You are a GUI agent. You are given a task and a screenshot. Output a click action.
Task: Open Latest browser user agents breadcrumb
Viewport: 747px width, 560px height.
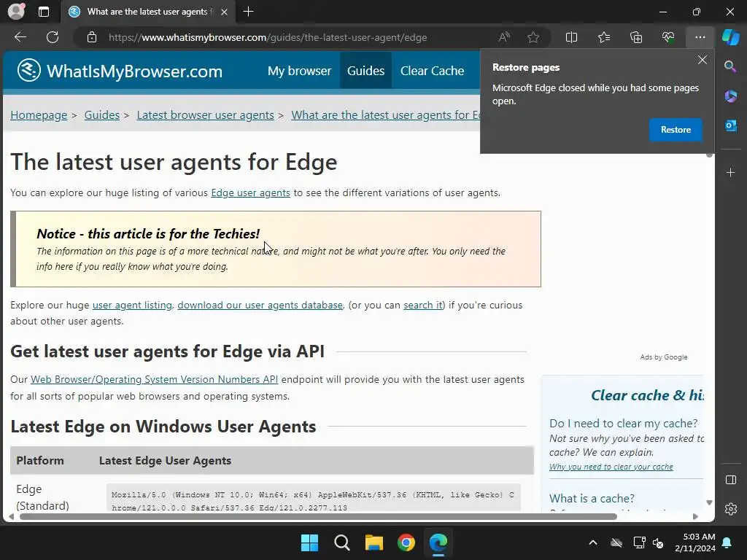pyautogui.click(x=205, y=114)
